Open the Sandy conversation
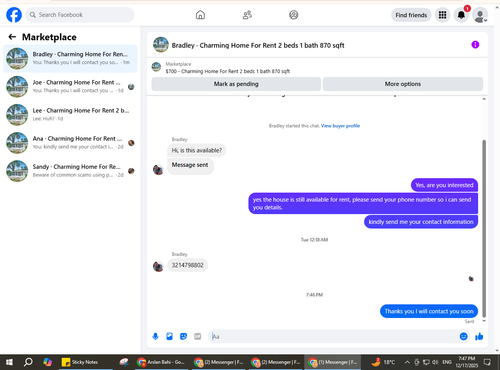 click(x=70, y=171)
